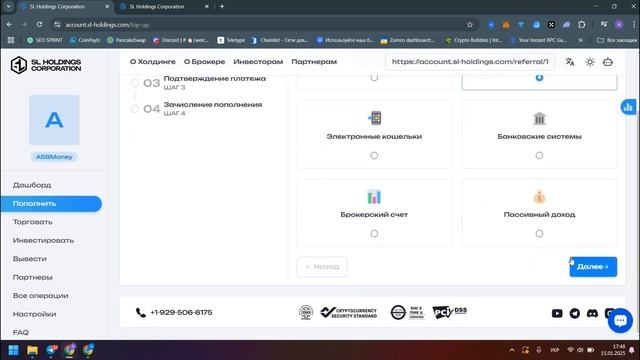The image size is (640, 360).
Task: Click the Банковские системы bank icon
Action: tap(539, 118)
